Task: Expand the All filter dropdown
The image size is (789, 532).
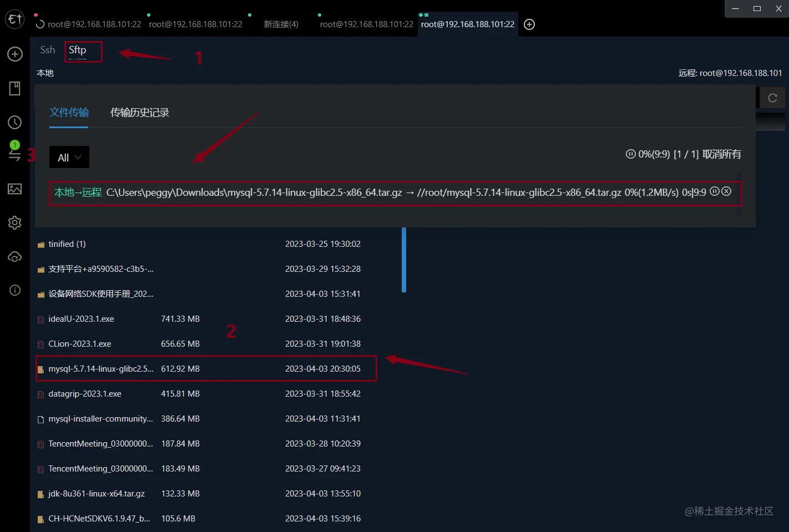Action: [69, 158]
